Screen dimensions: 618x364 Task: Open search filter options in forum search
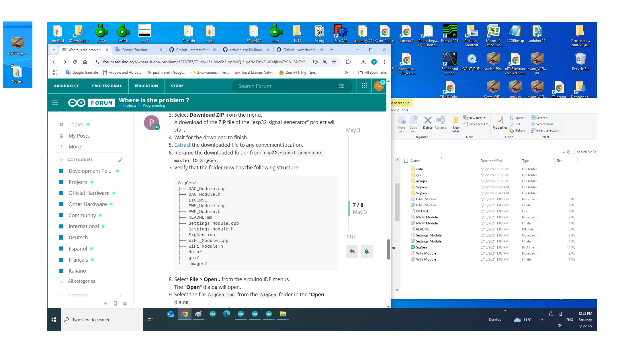tap(341, 86)
